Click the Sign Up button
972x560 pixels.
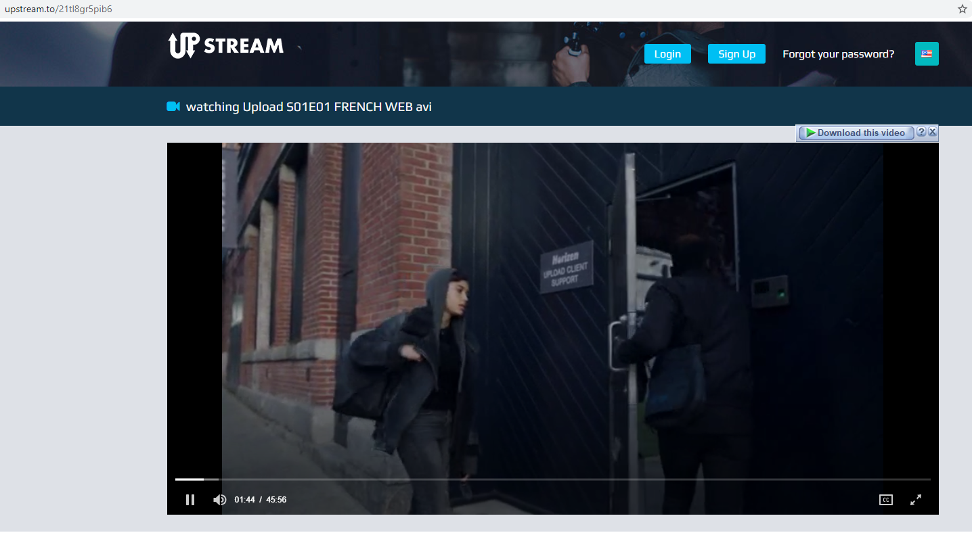point(736,54)
